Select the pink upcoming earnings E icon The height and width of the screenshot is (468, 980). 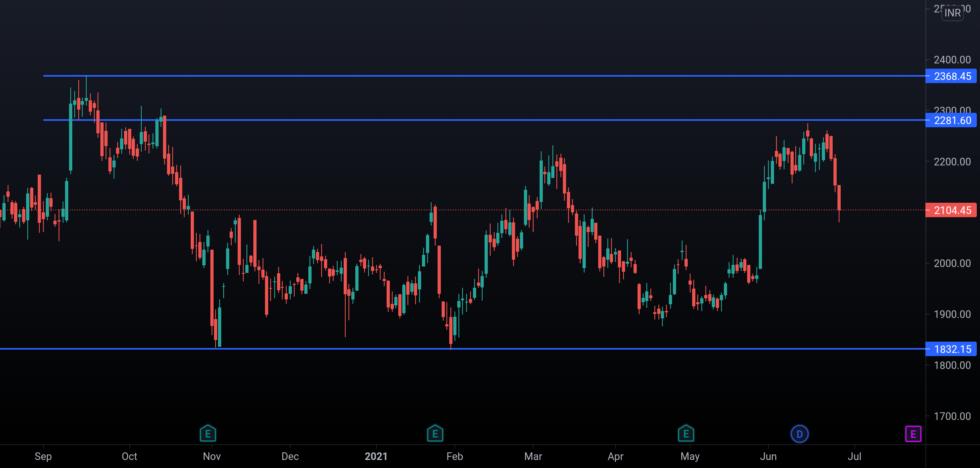click(x=914, y=433)
